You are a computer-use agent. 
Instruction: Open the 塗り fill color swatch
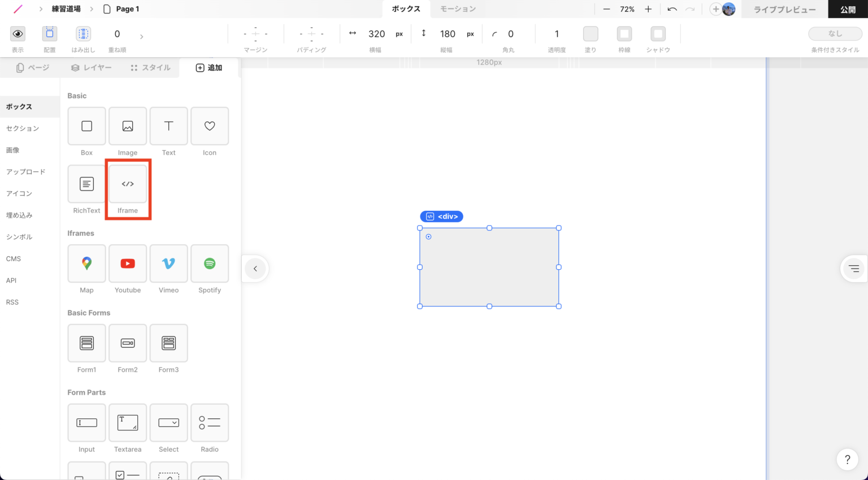click(591, 34)
